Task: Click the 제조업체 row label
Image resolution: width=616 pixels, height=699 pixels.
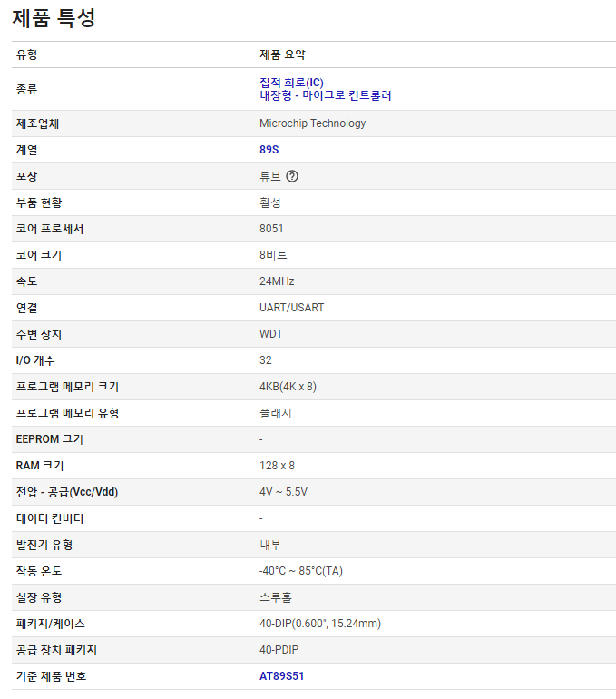Action: click(37, 123)
